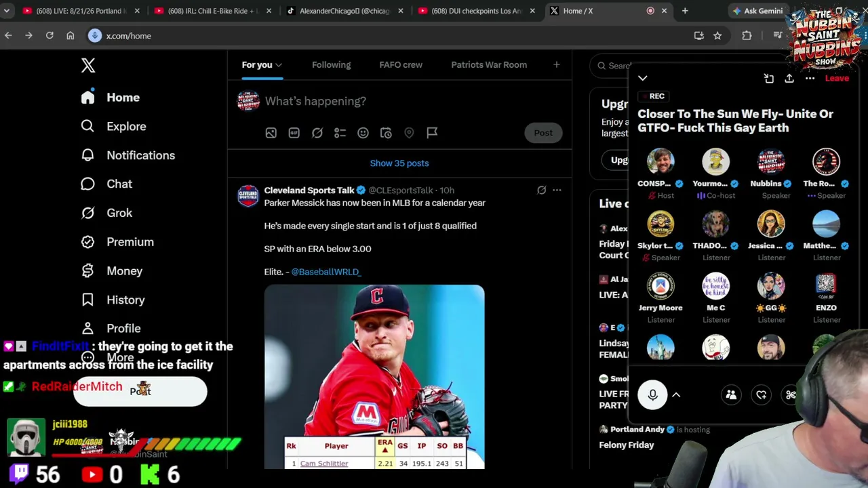Select Jessica listener avatar in Space

771,224
